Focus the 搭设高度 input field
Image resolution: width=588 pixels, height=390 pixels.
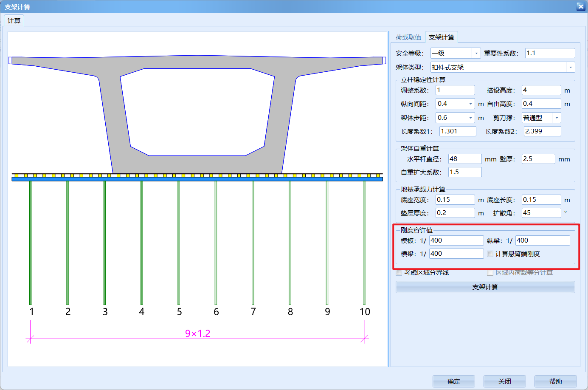click(541, 90)
